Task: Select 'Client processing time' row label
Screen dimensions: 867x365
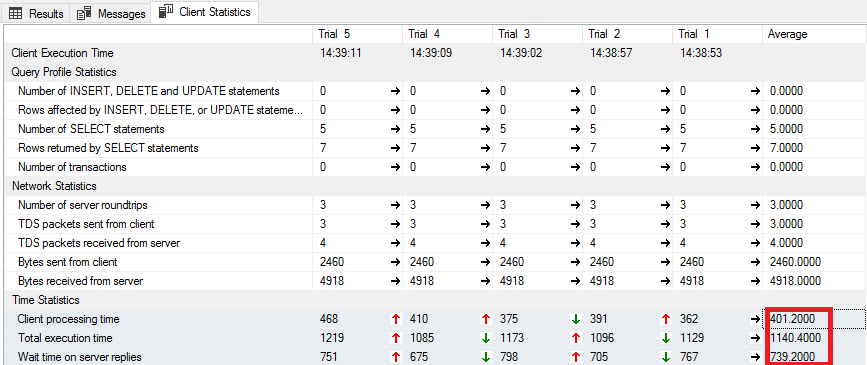Action: [x=69, y=319]
